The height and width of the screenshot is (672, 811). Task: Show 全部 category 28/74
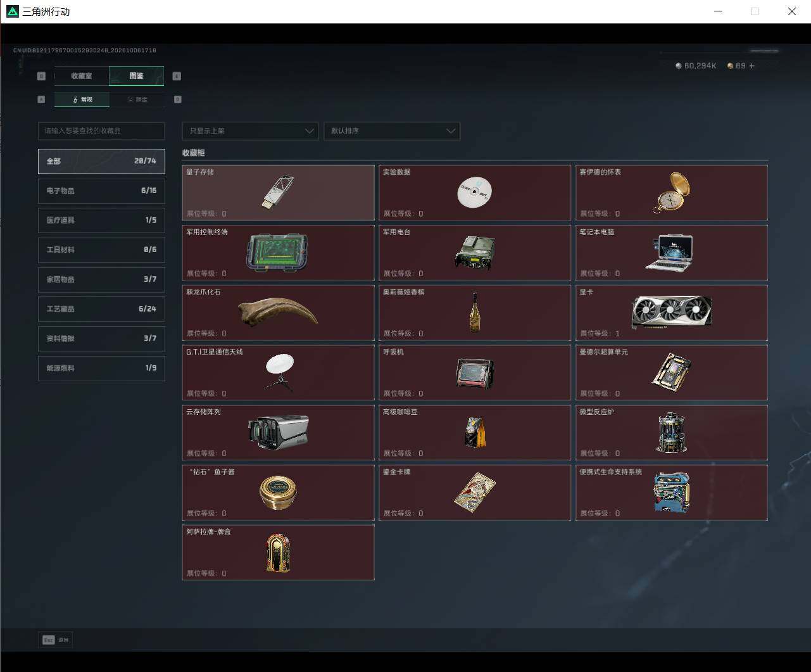tap(101, 161)
